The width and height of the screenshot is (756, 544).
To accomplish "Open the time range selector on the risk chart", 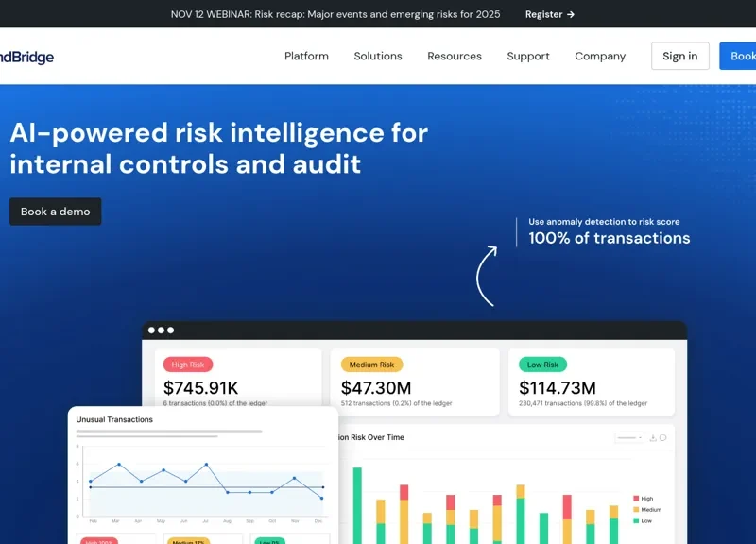I will pyautogui.click(x=629, y=438).
